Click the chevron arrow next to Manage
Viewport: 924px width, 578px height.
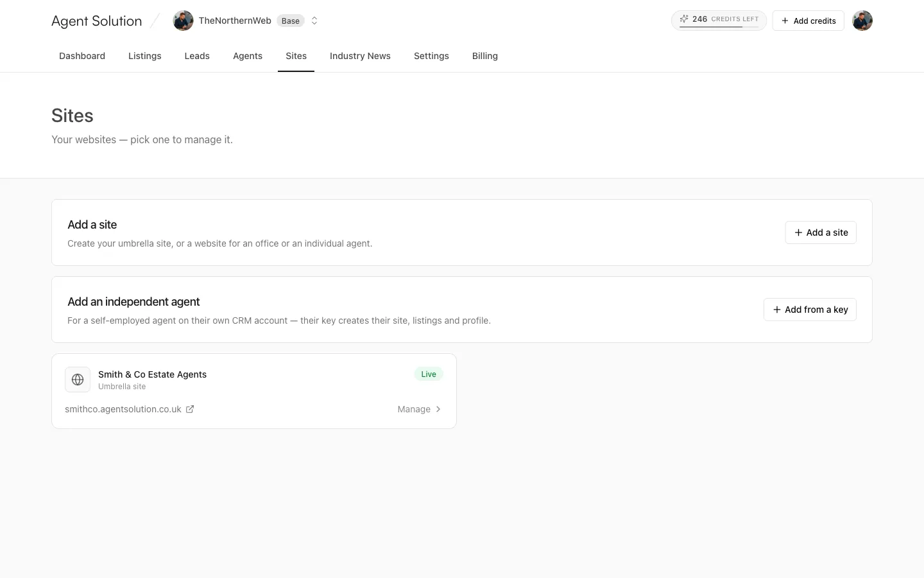tap(438, 409)
